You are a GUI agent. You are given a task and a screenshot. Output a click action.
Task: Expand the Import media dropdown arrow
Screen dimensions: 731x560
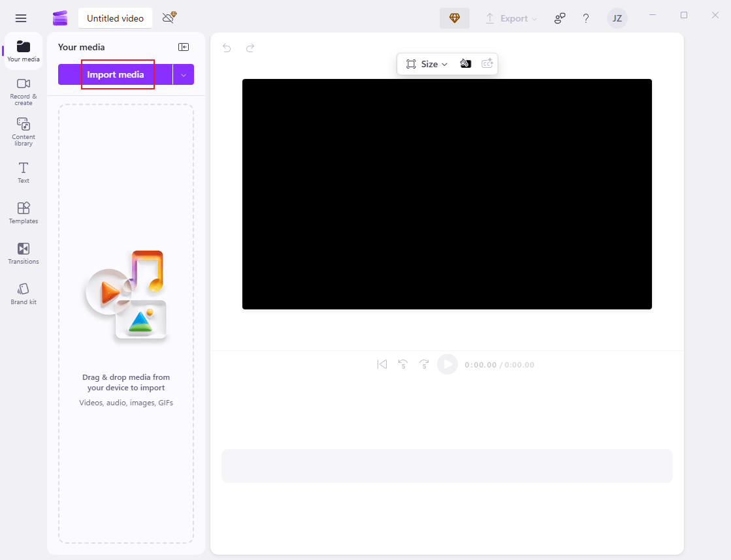(x=184, y=74)
